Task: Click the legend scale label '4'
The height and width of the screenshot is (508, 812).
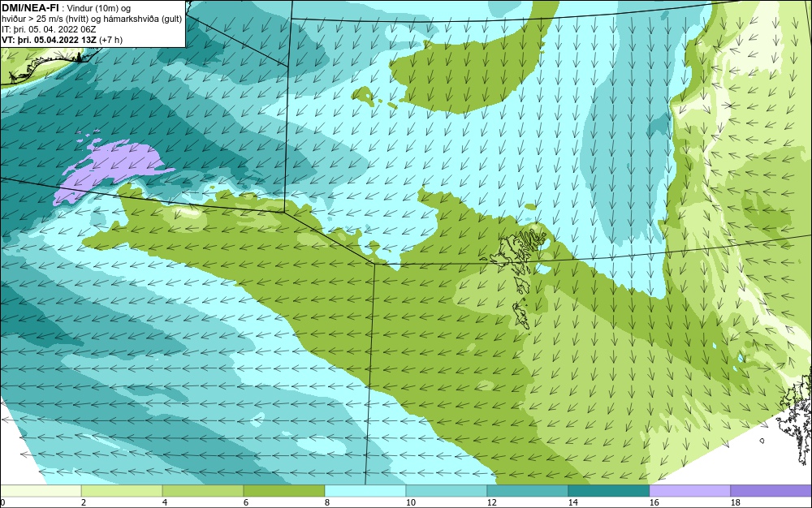Action: [165, 502]
